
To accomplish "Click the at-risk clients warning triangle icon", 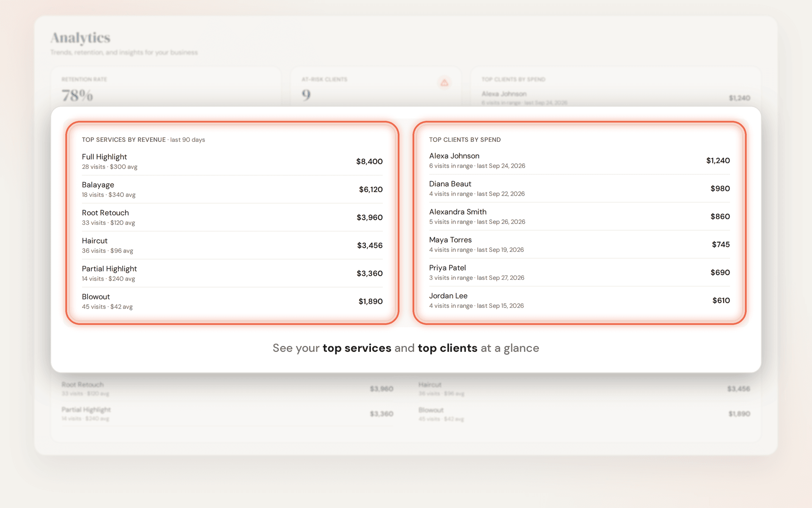I will (444, 83).
